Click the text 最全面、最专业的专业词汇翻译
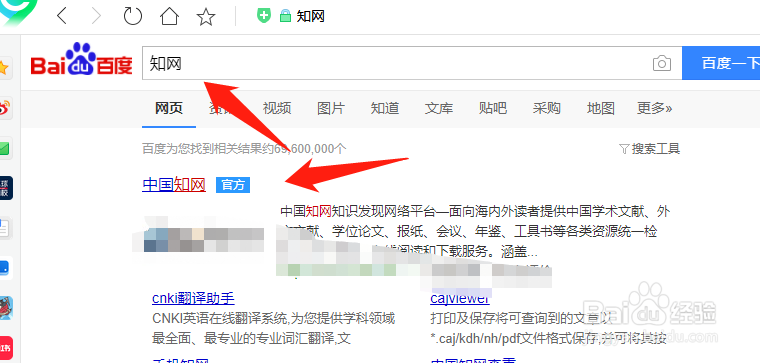The height and width of the screenshot is (363, 760). (251, 338)
